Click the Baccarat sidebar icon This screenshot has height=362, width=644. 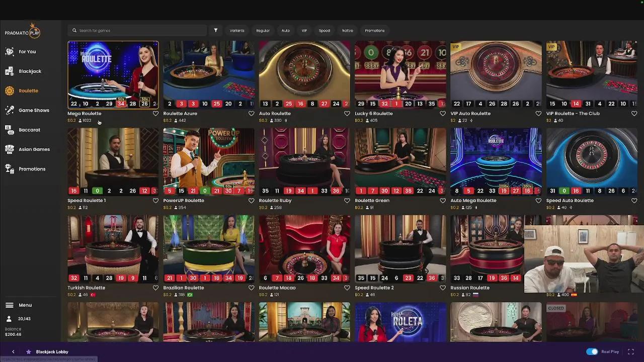10,130
